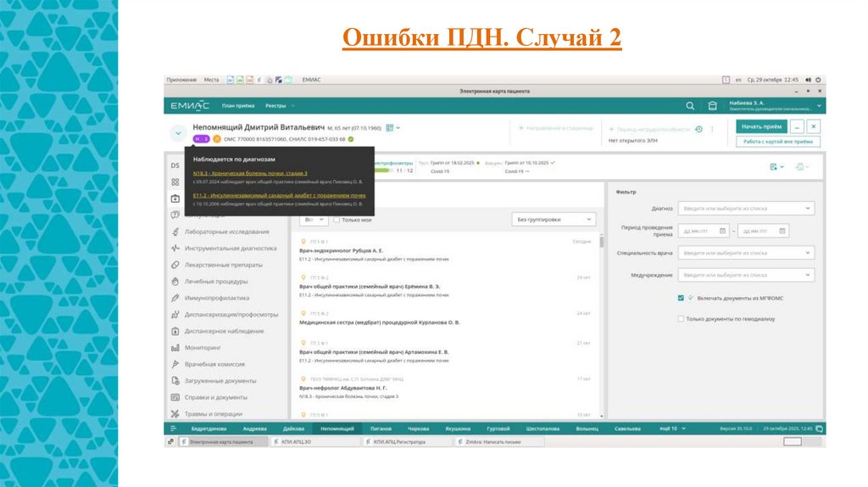Click the Врачебная комиссия icon

(x=175, y=364)
